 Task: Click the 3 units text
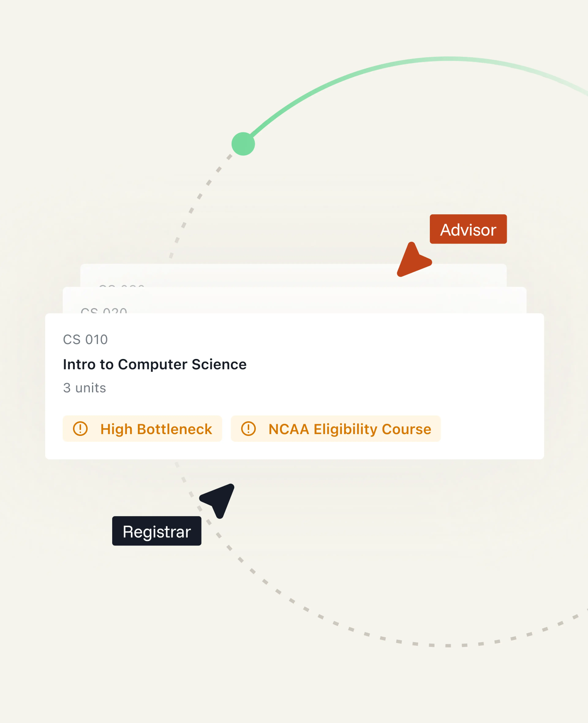(x=84, y=388)
